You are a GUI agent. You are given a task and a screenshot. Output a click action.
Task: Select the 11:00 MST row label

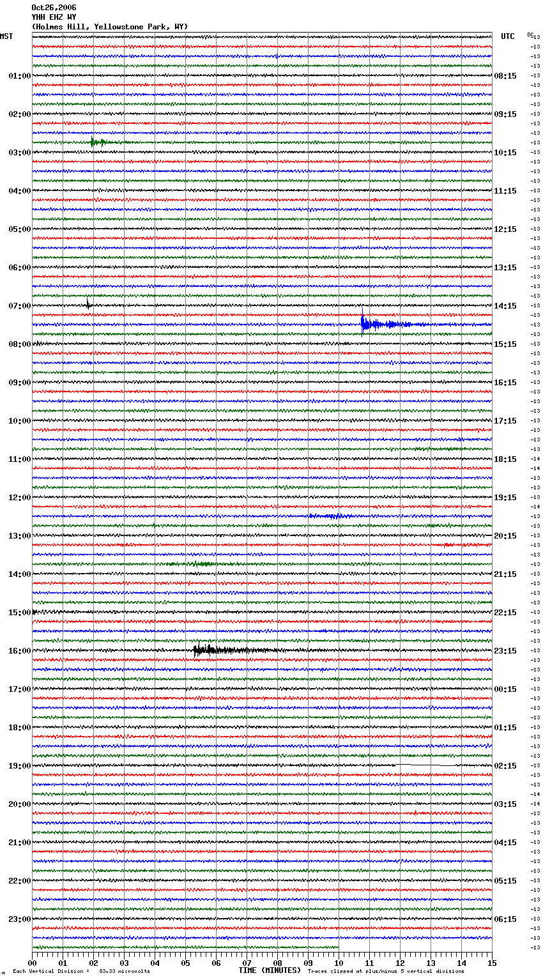(20, 459)
